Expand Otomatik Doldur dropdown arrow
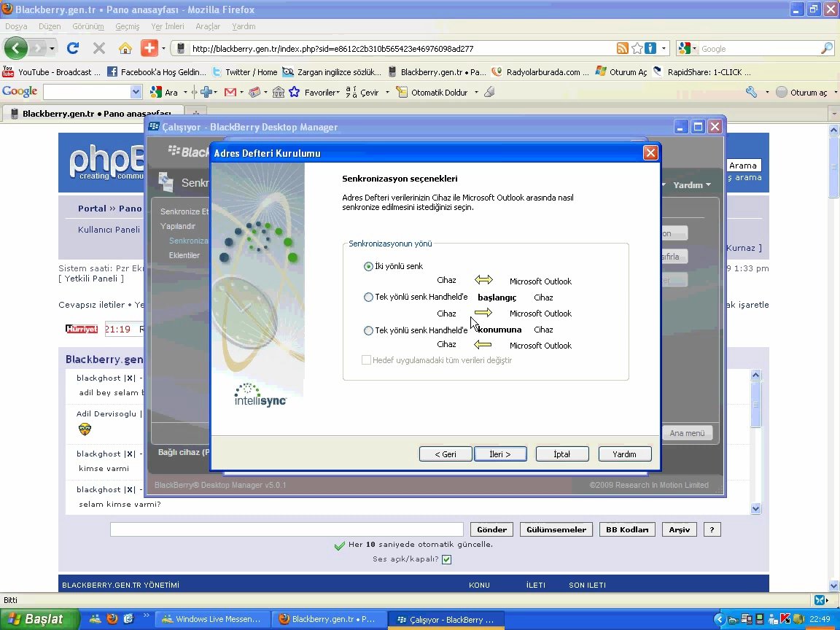 (476, 92)
